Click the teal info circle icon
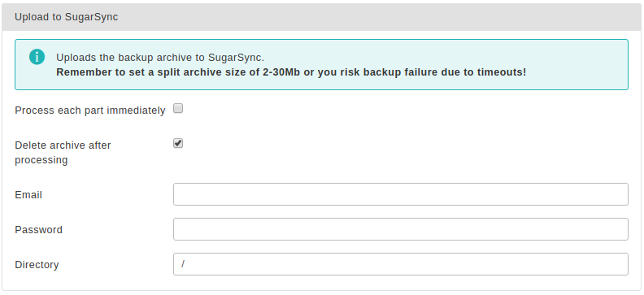Image resolution: width=644 pixels, height=295 pixels. tap(37, 57)
